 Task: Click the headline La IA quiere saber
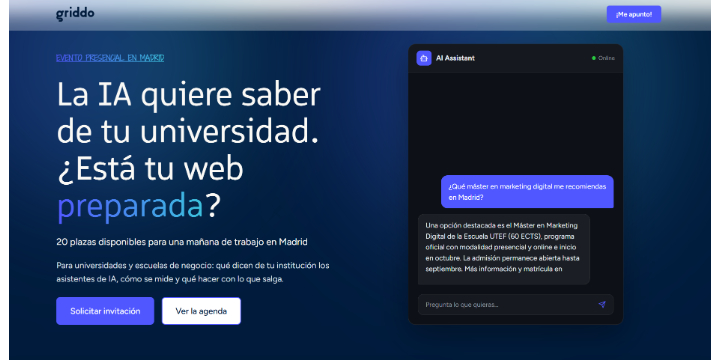pyautogui.click(x=188, y=95)
